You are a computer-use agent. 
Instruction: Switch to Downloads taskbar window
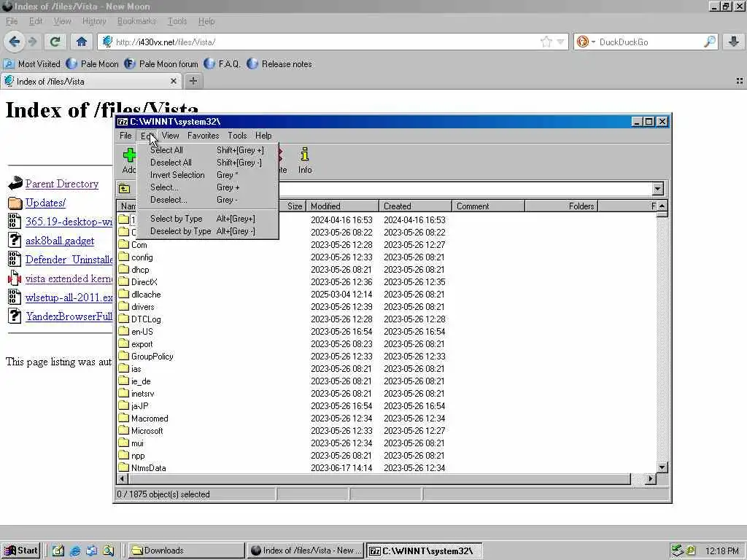click(186, 551)
